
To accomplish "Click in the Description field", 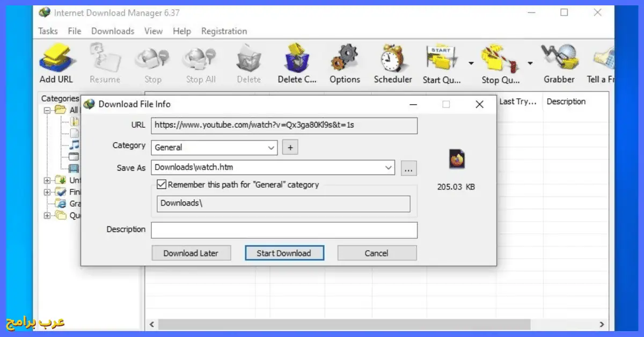I will 284,230.
